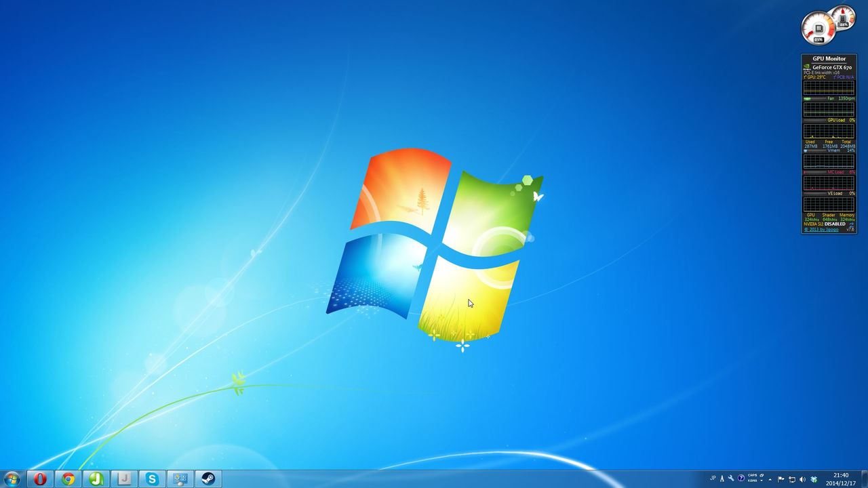Click the NVIDIA logo in GPU Monitor
868x488 pixels.
pyautogui.click(x=807, y=67)
